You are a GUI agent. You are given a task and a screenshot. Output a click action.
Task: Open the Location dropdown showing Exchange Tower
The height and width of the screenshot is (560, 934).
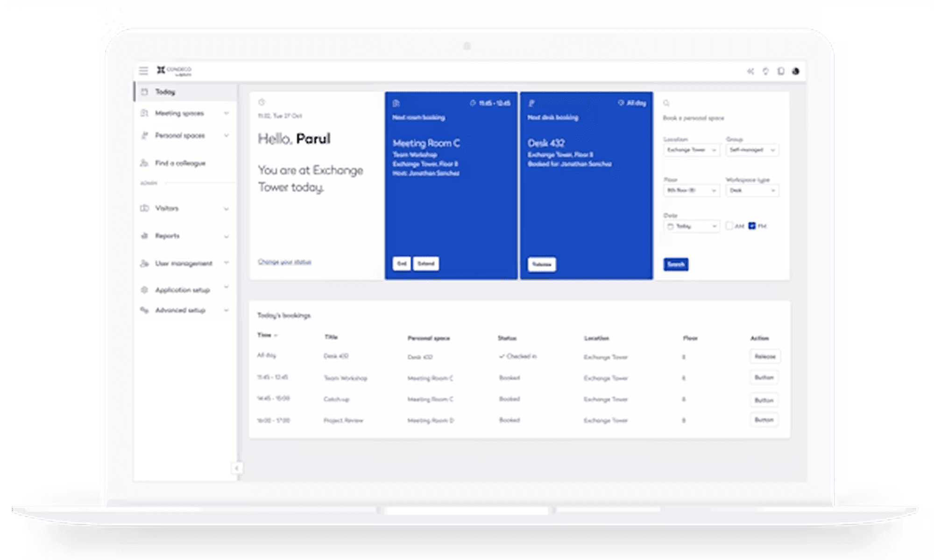(x=692, y=150)
